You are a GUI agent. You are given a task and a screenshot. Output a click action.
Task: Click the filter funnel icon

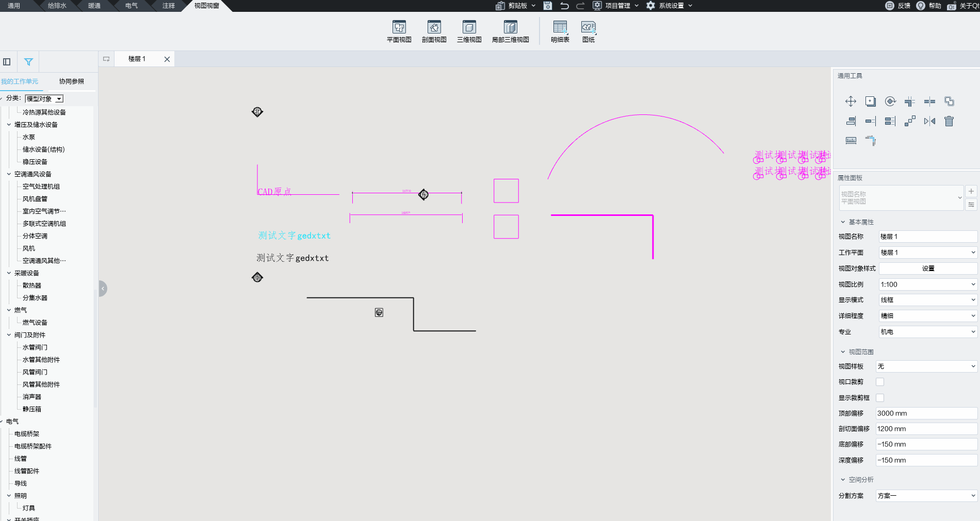[28, 62]
